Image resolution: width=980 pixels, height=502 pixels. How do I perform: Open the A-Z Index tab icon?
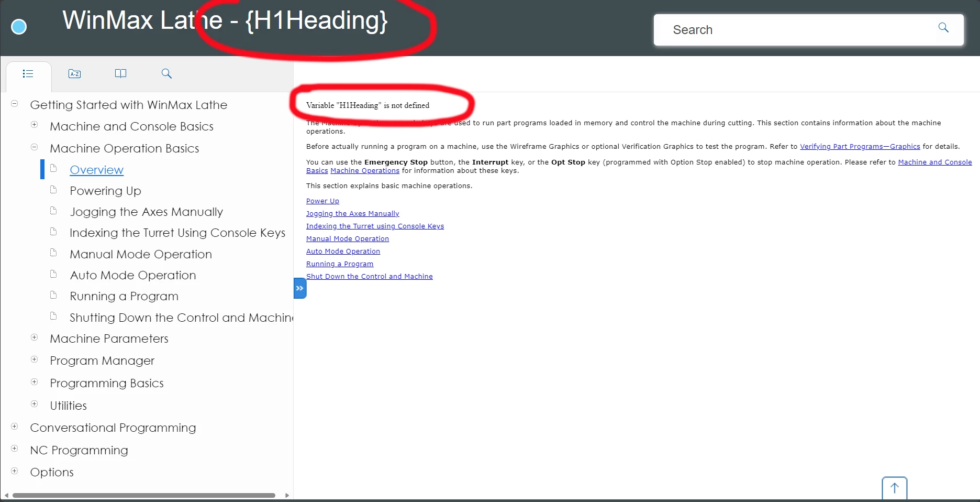coord(75,74)
